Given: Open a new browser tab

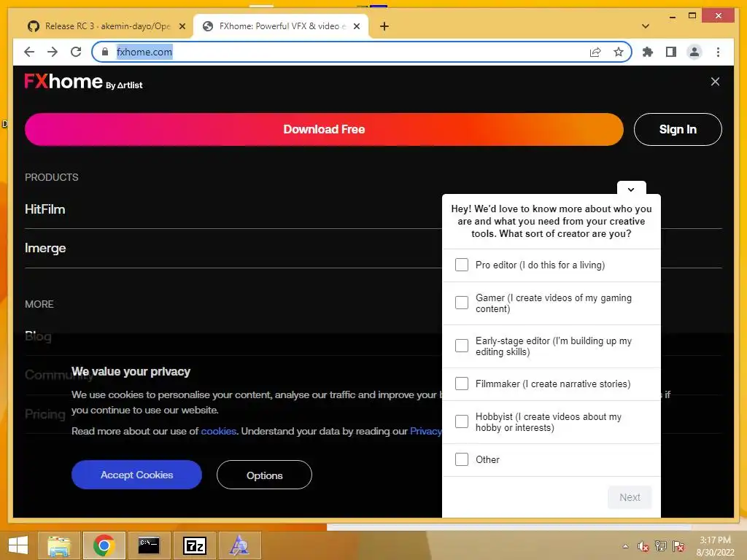Looking at the screenshot, I should (x=384, y=26).
